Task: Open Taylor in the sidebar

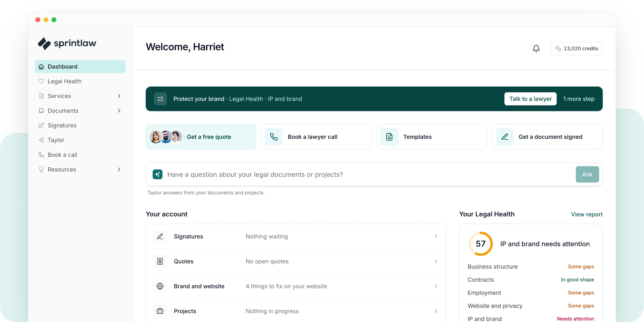Action: coord(80,140)
